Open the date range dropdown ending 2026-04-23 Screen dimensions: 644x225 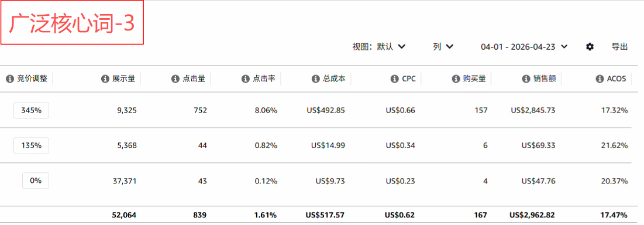pyautogui.click(x=525, y=47)
